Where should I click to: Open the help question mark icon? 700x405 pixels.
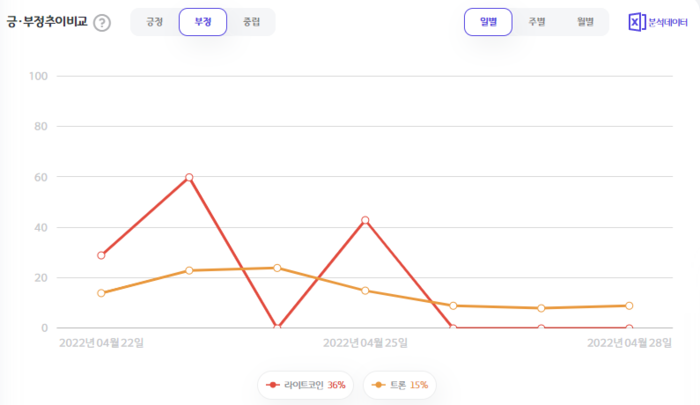point(102,23)
